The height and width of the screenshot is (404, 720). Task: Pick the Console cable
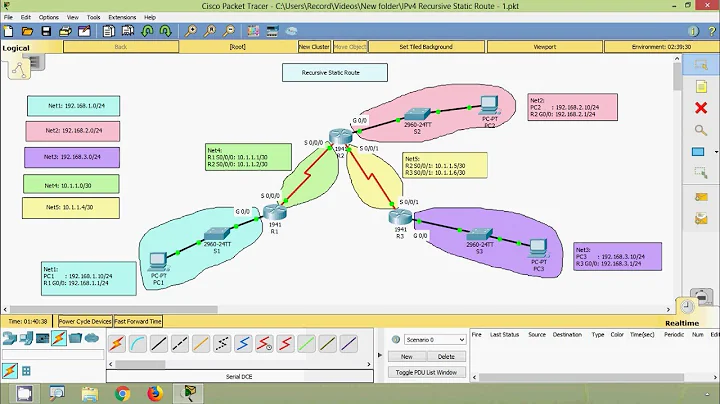(x=138, y=343)
